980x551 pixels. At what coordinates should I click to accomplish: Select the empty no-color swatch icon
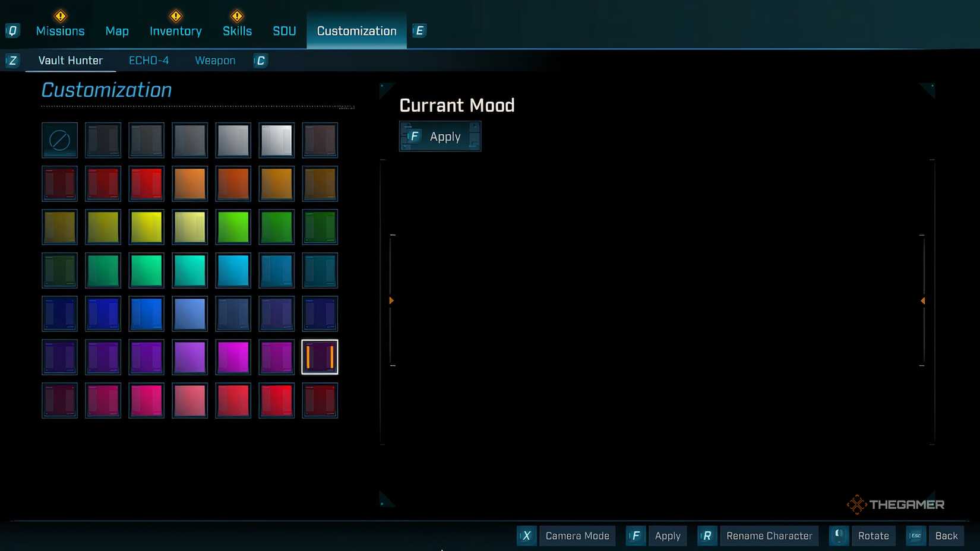(59, 141)
